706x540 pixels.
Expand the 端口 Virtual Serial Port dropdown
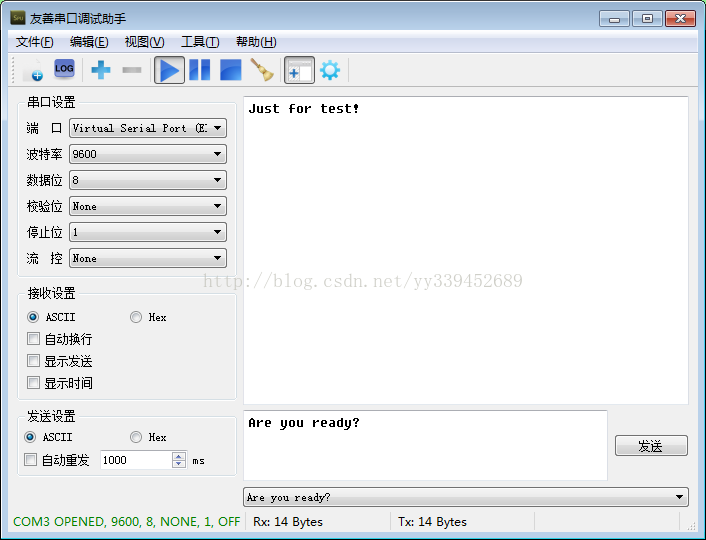[148, 128]
